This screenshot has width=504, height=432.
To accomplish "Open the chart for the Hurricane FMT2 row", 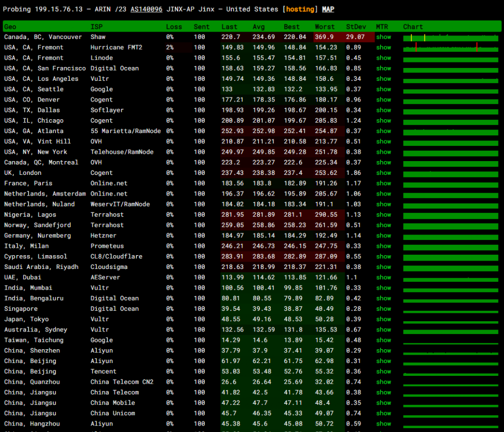I will 451,48.
